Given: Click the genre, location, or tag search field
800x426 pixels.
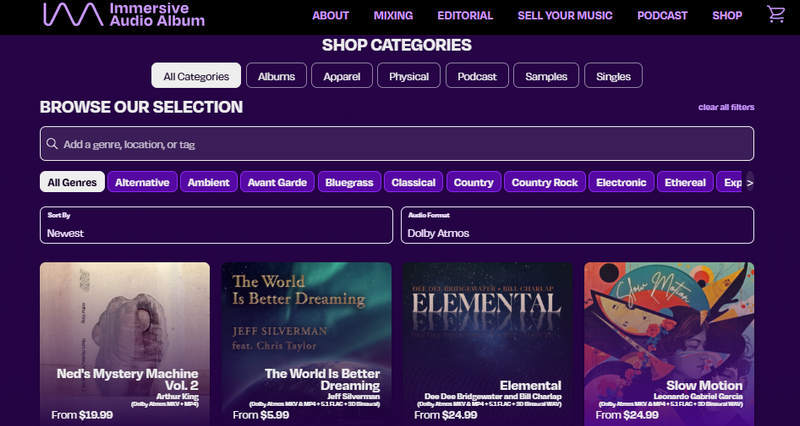Looking at the screenshot, I should pyautogui.click(x=397, y=143).
